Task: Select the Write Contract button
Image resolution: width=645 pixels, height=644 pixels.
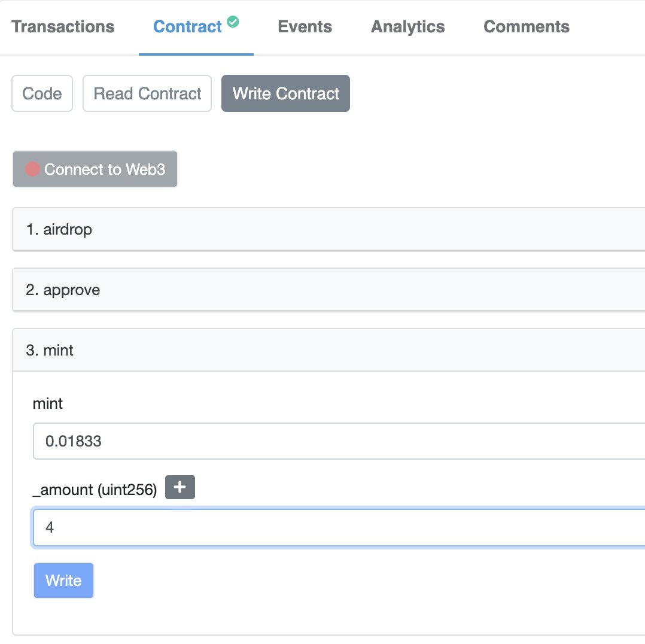Action: click(x=285, y=93)
